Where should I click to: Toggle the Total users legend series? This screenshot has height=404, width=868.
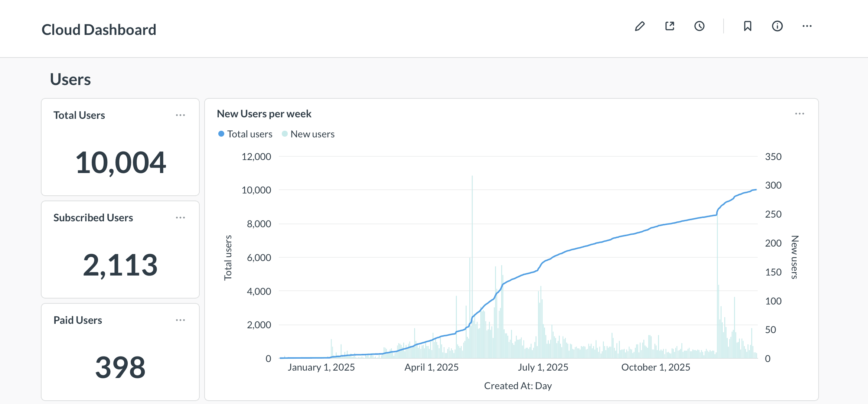point(249,134)
